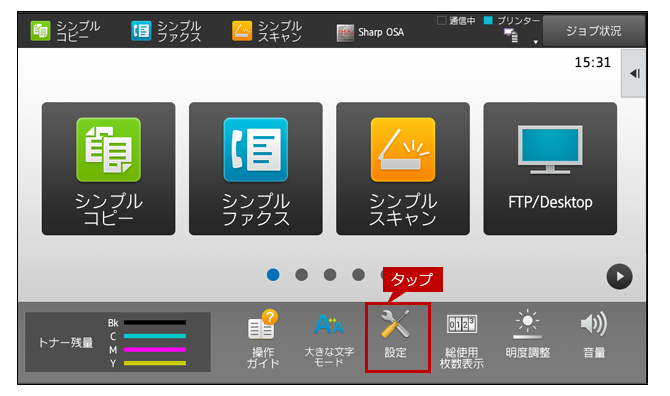Open the 明度調整 brightness control

[528, 334]
